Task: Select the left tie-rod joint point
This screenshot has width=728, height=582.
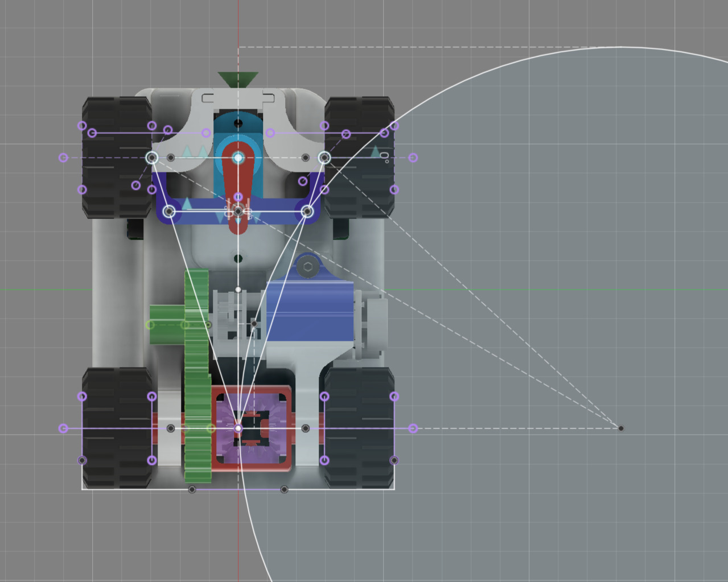Action: pyautogui.click(x=169, y=212)
